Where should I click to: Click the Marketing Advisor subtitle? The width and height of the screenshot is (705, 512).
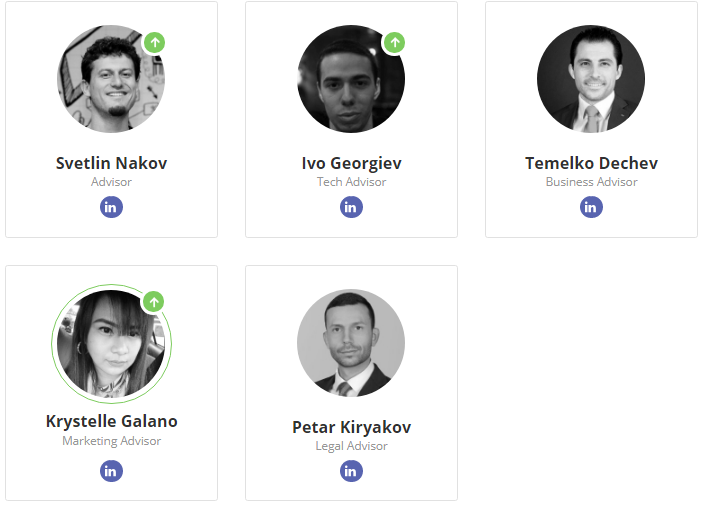pyautogui.click(x=111, y=441)
